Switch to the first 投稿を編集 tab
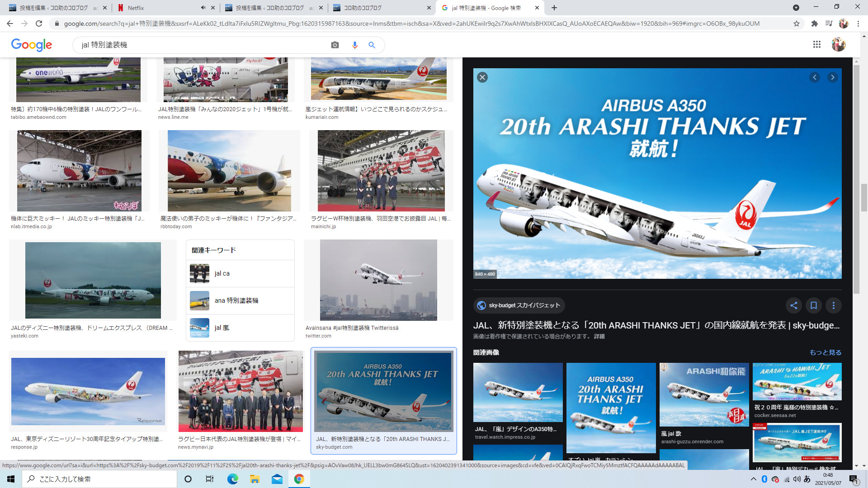 pos(58,8)
